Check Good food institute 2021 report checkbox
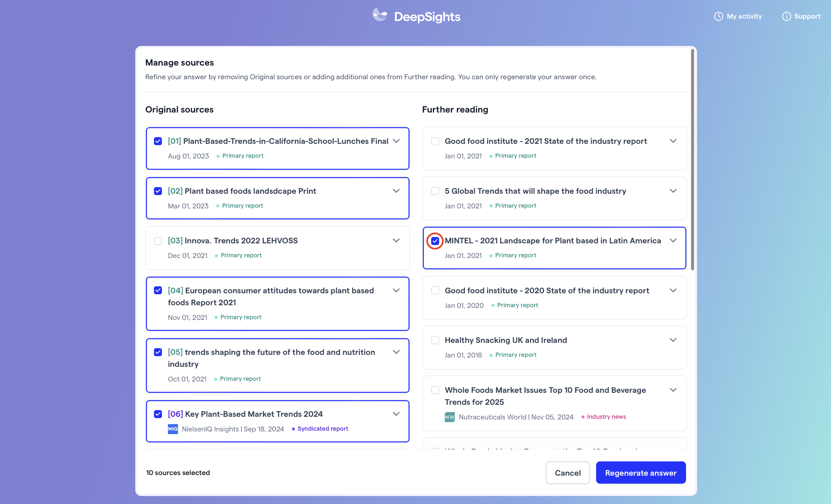The height and width of the screenshot is (504, 831). (x=435, y=141)
